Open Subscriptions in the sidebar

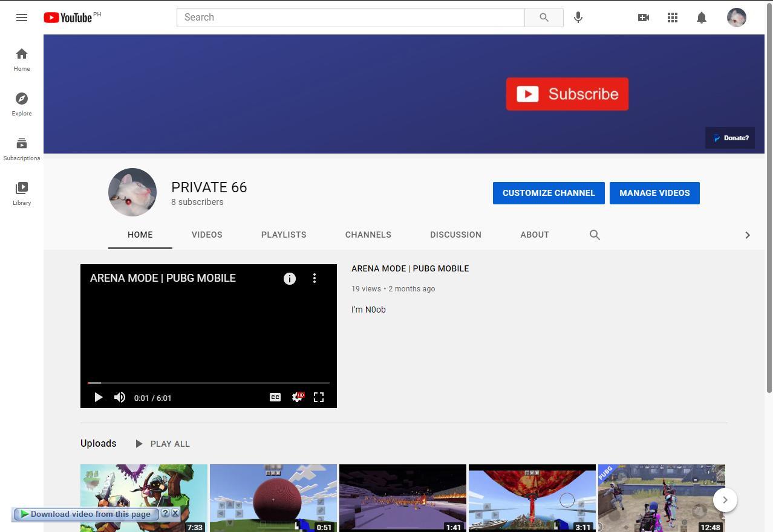click(22, 149)
